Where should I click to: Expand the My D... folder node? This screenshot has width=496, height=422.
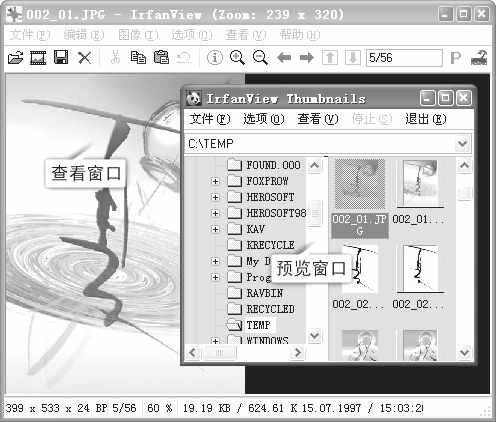tap(215, 261)
